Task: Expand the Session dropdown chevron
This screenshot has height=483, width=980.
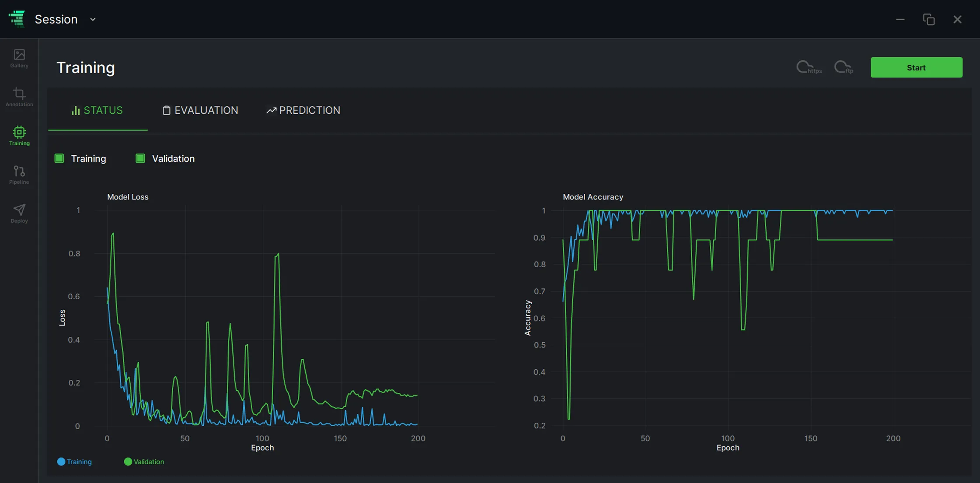Action: click(x=93, y=19)
